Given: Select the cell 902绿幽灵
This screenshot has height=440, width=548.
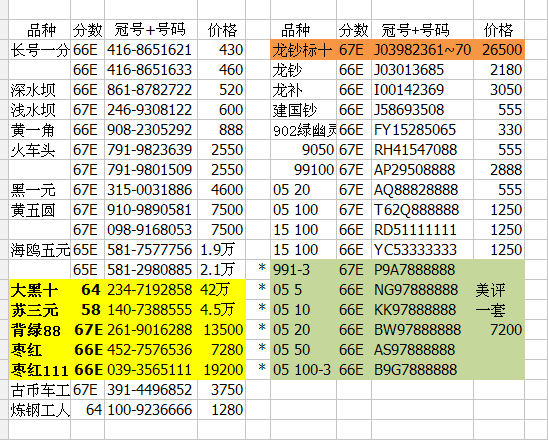Looking at the screenshot, I should click(x=303, y=130).
